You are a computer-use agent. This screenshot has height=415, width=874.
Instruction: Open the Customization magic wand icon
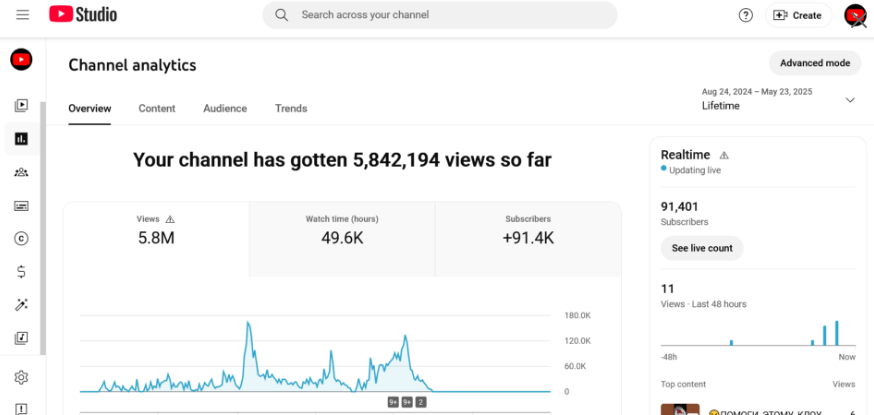coord(21,305)
